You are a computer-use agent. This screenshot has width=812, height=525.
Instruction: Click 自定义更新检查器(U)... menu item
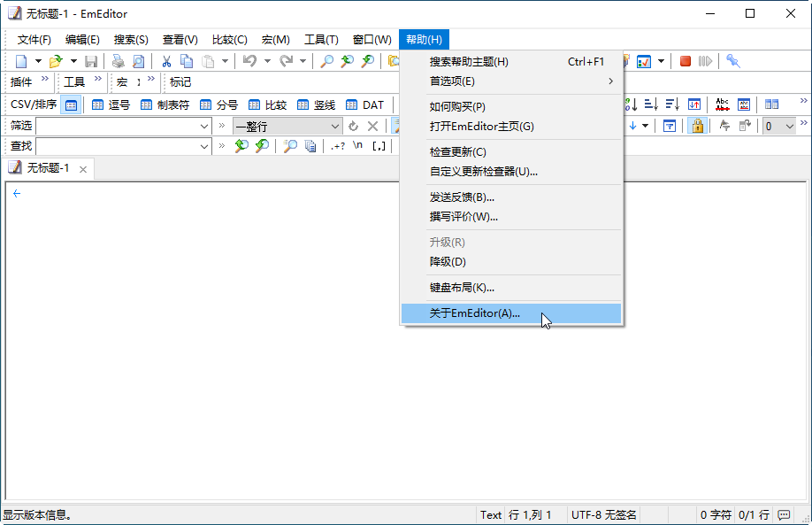[511, 172]
